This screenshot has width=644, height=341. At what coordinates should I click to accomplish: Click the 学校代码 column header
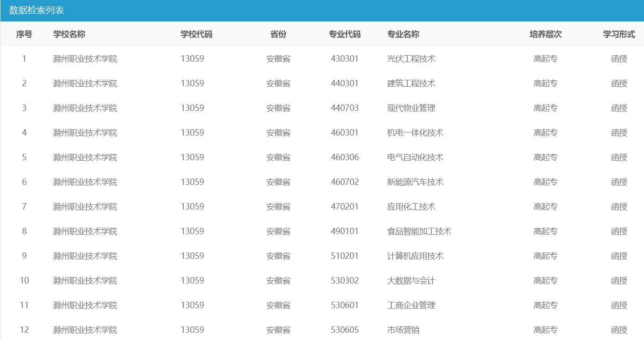point(197,34)
